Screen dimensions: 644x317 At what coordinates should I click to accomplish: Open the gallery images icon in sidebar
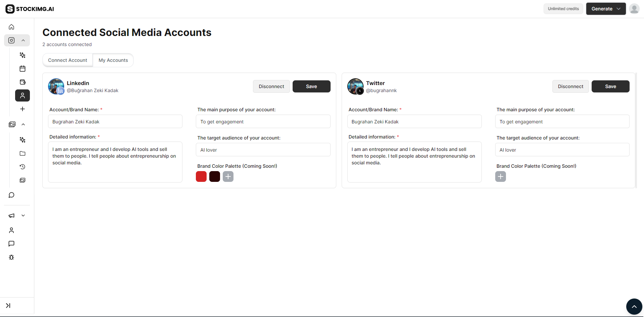22,180
